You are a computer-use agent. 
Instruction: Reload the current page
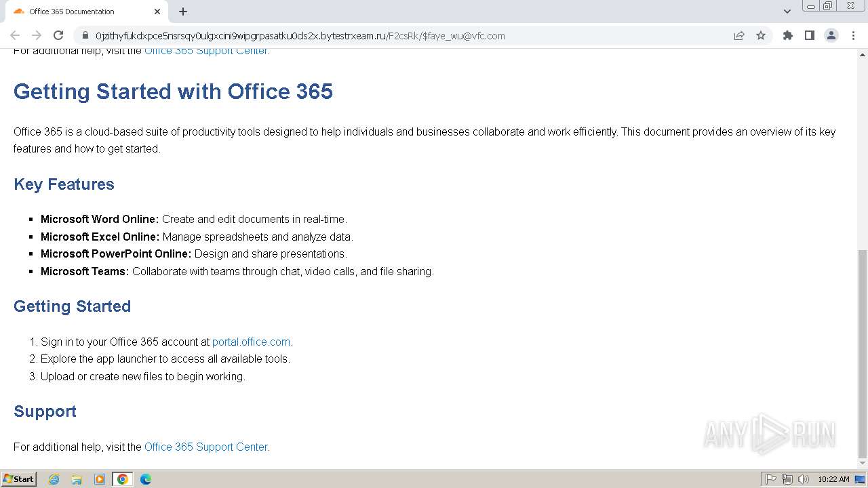(x=58, y=35)
